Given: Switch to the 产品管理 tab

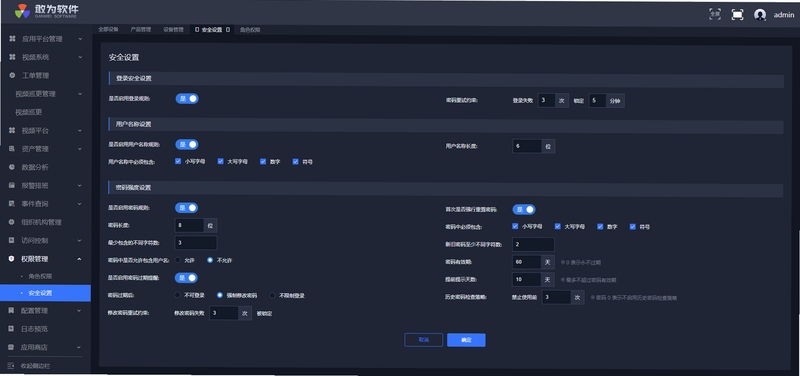Looking at the screenshot, I should click(x=141, y=30).
